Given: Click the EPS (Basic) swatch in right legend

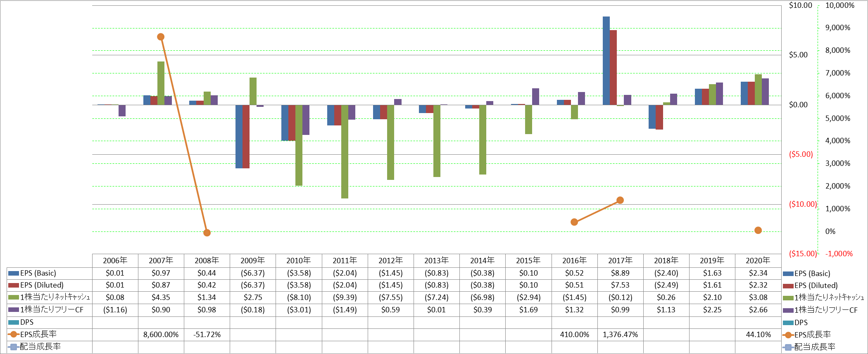Looking at the screenshot, I should pos(788,274).
